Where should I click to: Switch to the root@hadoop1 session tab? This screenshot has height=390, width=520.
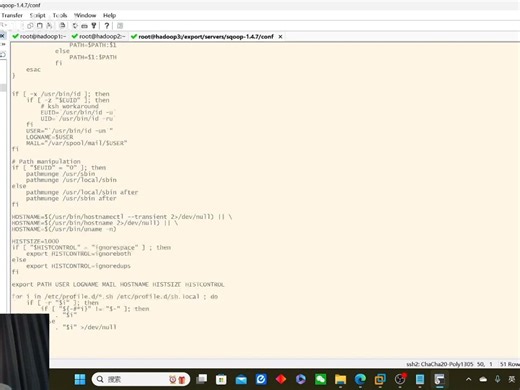point(39,36)
